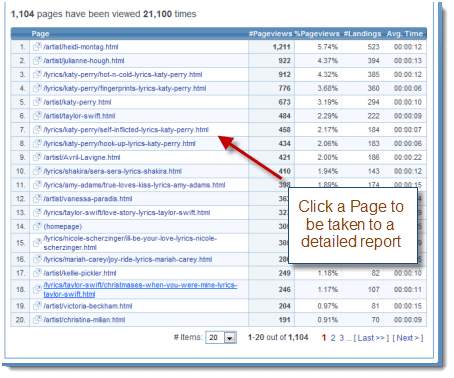Follow self-inflicted-lyrics-katy-perry.html link
The height and width of the screenshot is (378, 454).
point(126,130)
